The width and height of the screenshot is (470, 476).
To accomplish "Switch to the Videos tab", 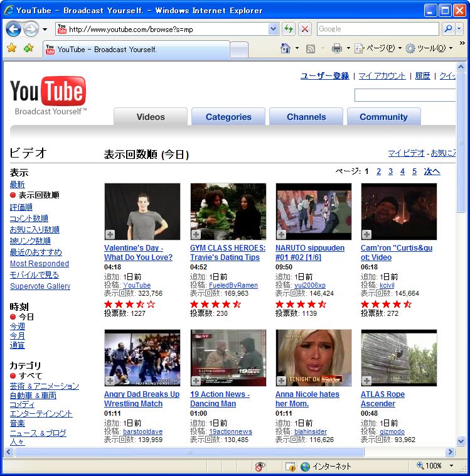I will point(151,117).
